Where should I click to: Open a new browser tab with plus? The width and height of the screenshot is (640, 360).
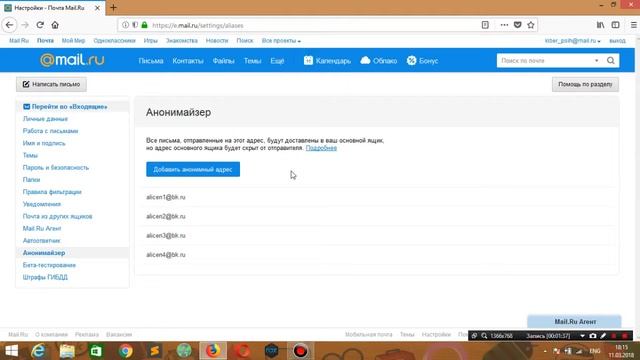(x=113, y=7)
